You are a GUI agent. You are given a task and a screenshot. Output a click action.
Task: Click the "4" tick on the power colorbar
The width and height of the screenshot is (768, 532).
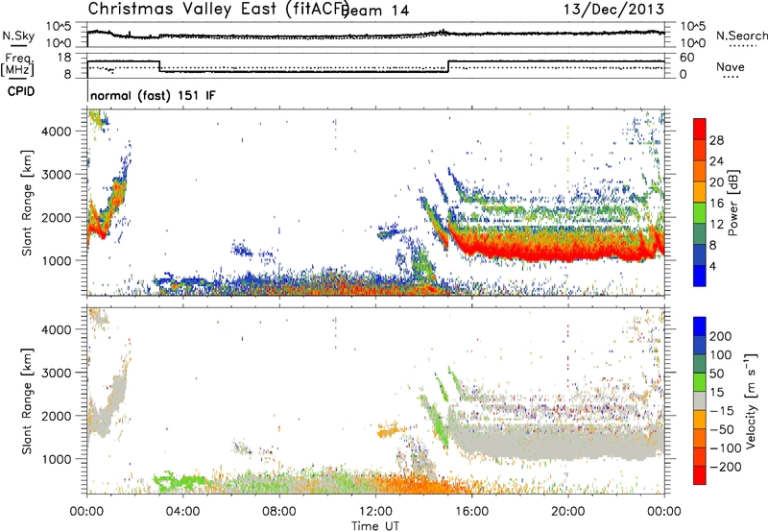713,266
